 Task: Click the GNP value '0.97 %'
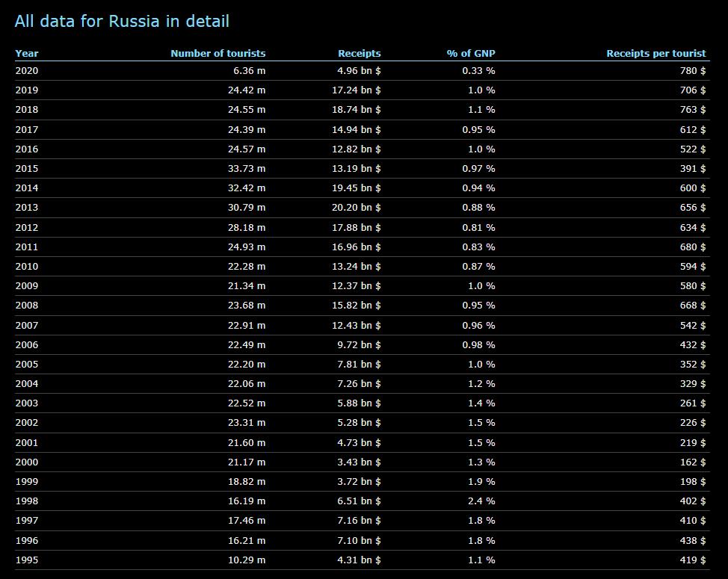[478, 168]
